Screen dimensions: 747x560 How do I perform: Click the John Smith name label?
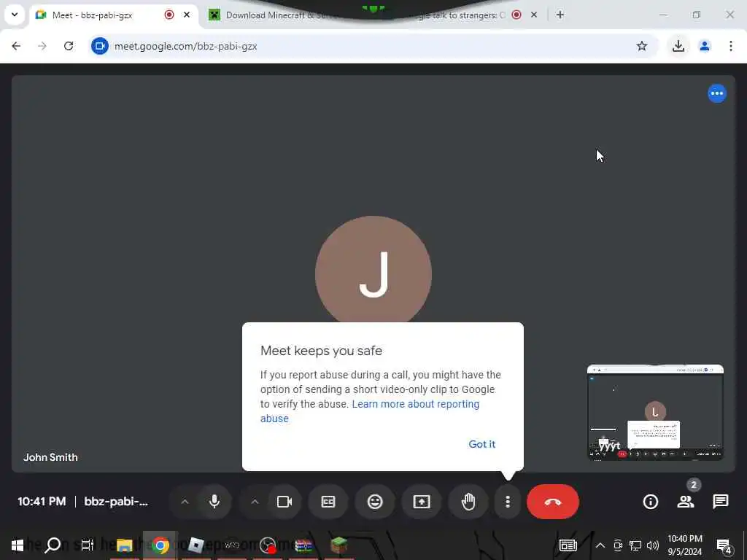coord(50,457)
